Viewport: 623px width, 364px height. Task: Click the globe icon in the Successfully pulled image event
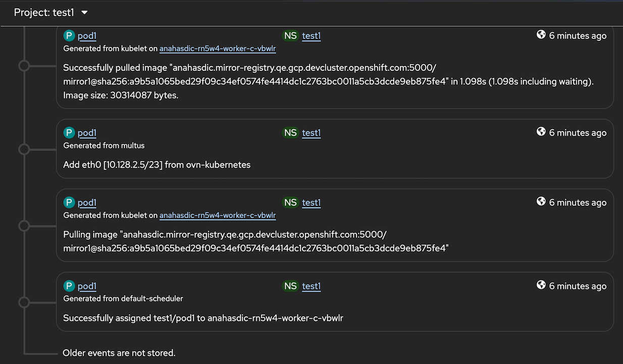[541, 35]
